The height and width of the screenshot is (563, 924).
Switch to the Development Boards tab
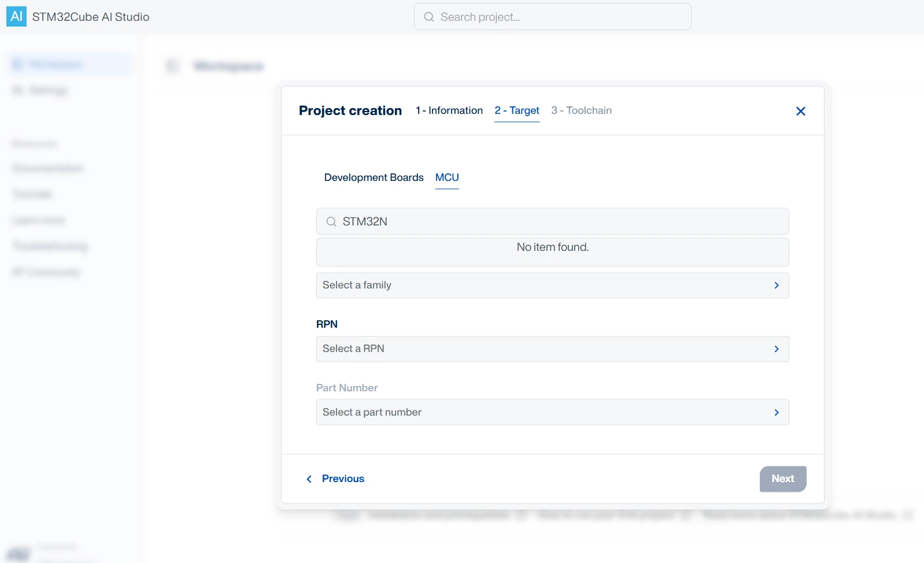pos(374,177)
